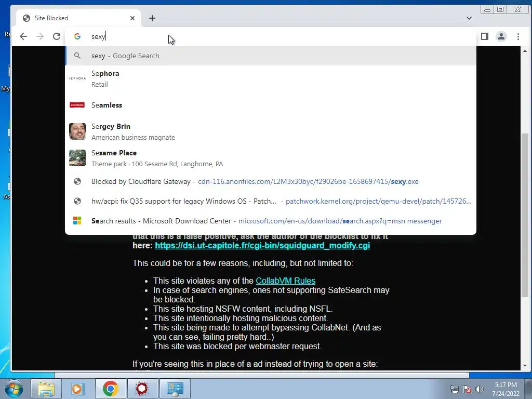Open a new tab with the plus button
The height and width of the screenshot is (399, 532).
152,18
